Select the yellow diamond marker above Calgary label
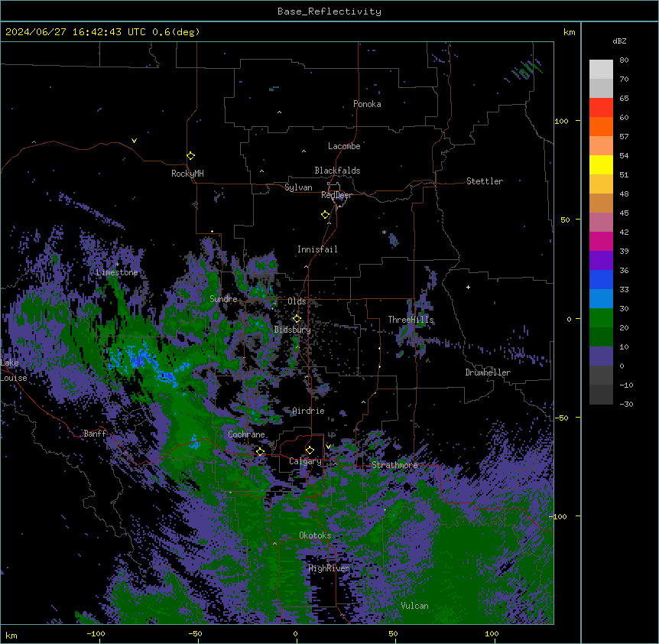The height and width of the screenshot is (644, 659). tap(310, 450)
